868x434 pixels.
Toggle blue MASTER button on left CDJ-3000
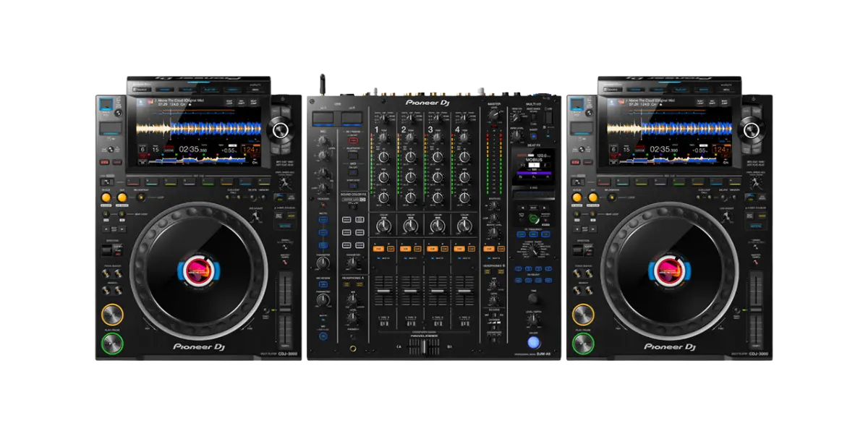pos(286,226)
